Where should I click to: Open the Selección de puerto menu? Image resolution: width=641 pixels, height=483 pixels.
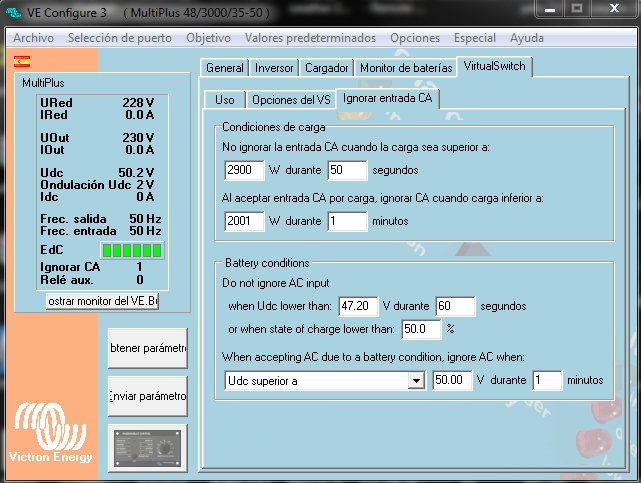click(120, 38)
